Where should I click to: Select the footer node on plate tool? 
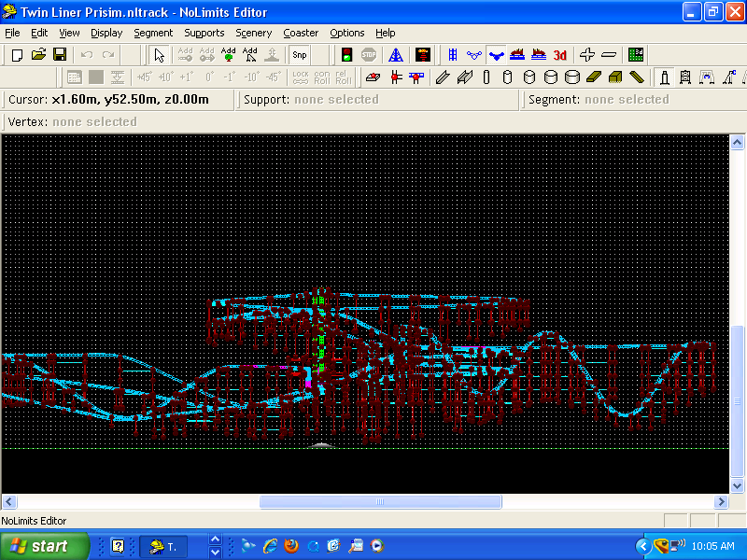click(x=373, y=77)
